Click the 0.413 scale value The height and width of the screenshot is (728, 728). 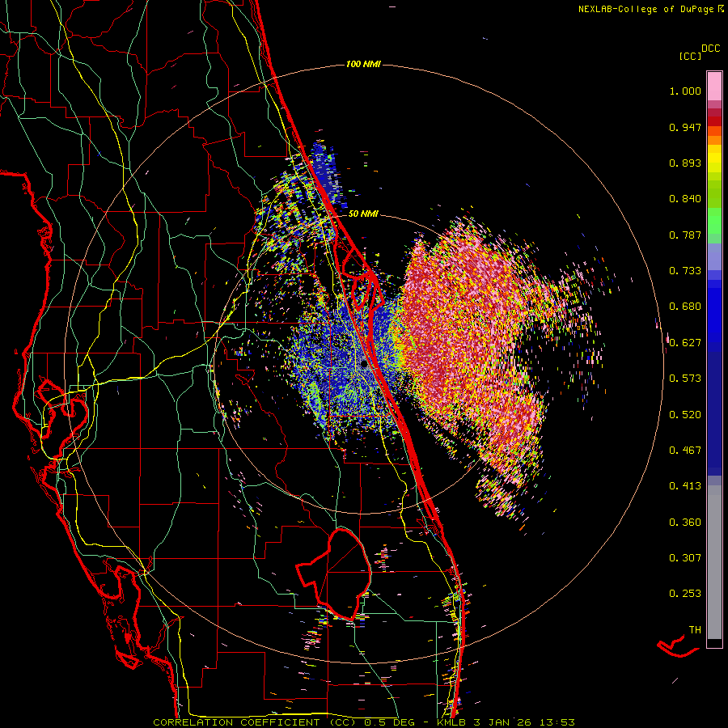pos(685,486)
